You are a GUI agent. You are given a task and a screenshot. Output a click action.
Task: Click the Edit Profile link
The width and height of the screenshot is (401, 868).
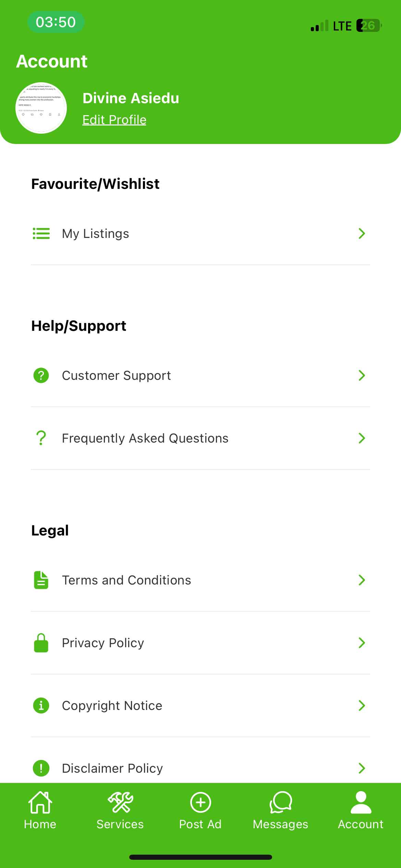coord(114,120)
